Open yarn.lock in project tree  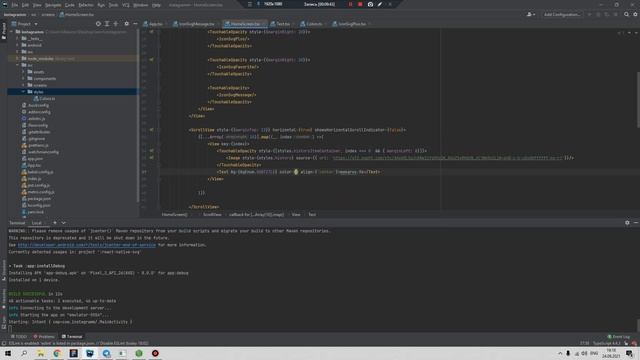point(33,212)
